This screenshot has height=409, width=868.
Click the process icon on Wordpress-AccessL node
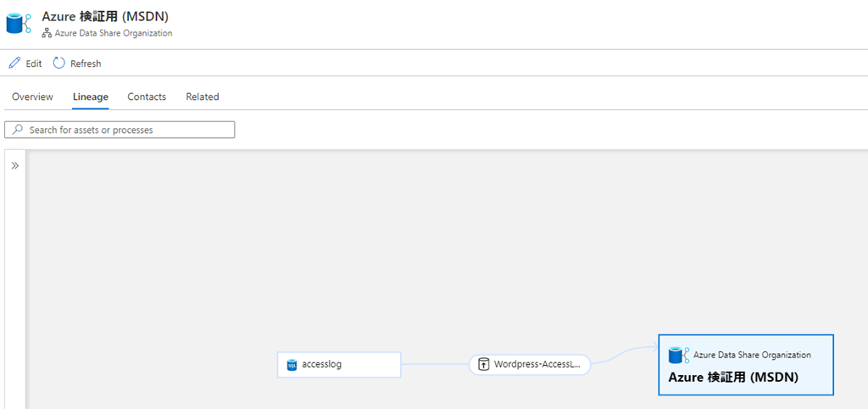pos(483,365)
